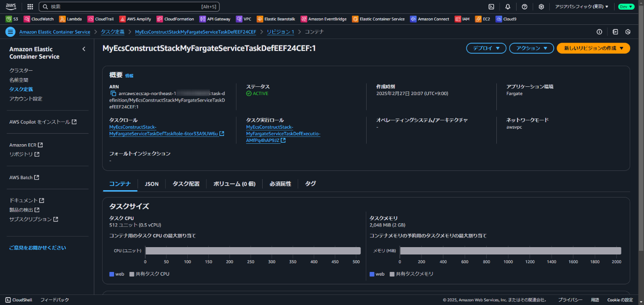Open the task execution role link
644x305 pixels.
pyautogui.click(x=283, y=134)
